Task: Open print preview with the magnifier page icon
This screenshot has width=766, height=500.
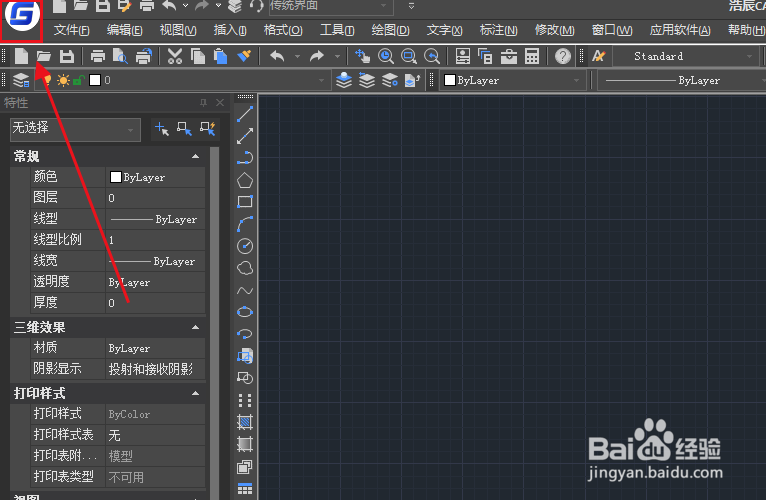Action: [x=120, y=56]
